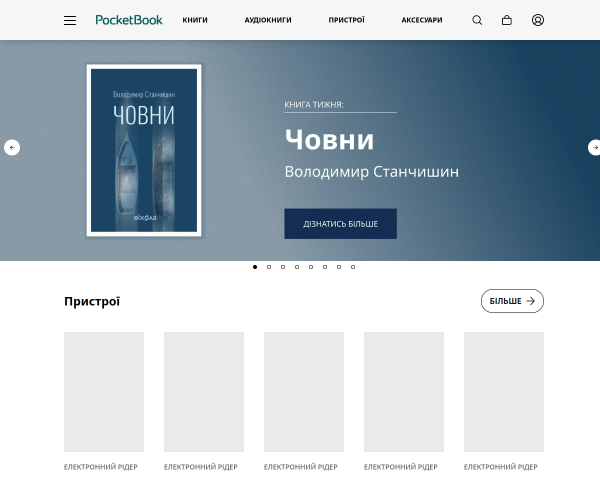The width and height of the screenshot is (600, 480).
Task: Open the Аудіокниги menu item
Action: (x=268, y=20)
